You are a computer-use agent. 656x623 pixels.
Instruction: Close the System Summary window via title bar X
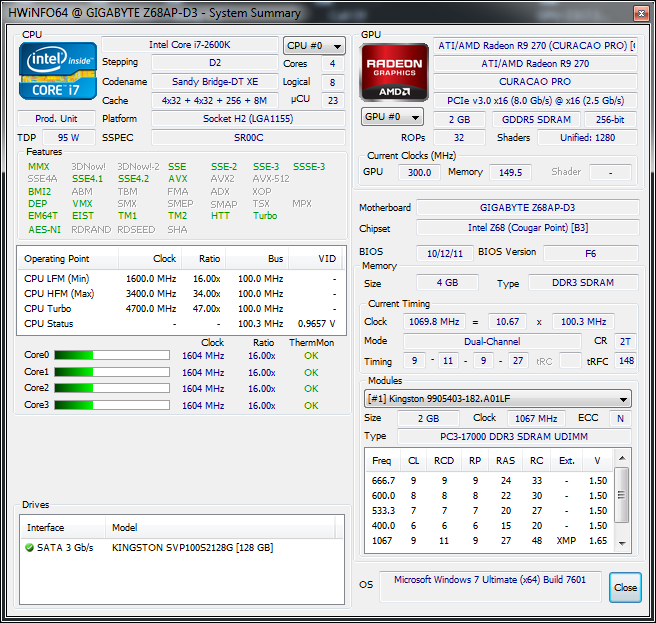point(641,13)
